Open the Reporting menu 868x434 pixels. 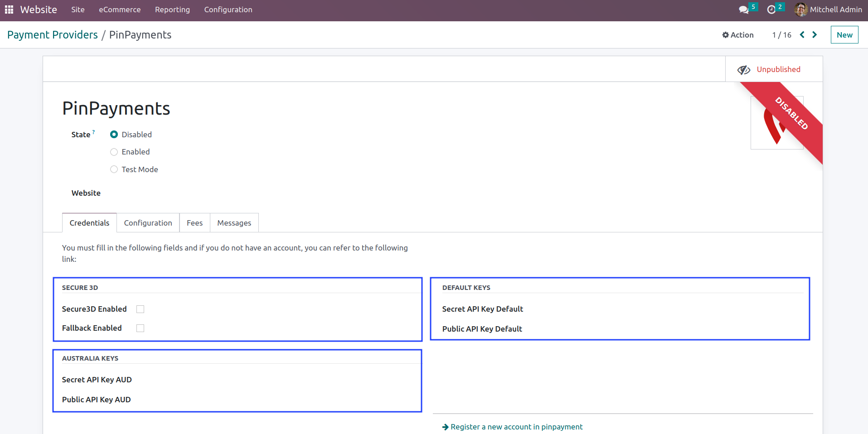(172, 10)
